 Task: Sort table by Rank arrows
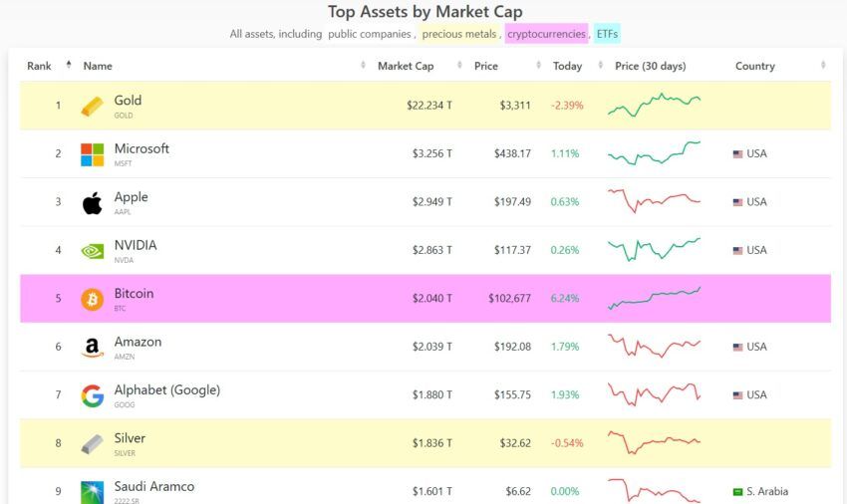[69, 65]
